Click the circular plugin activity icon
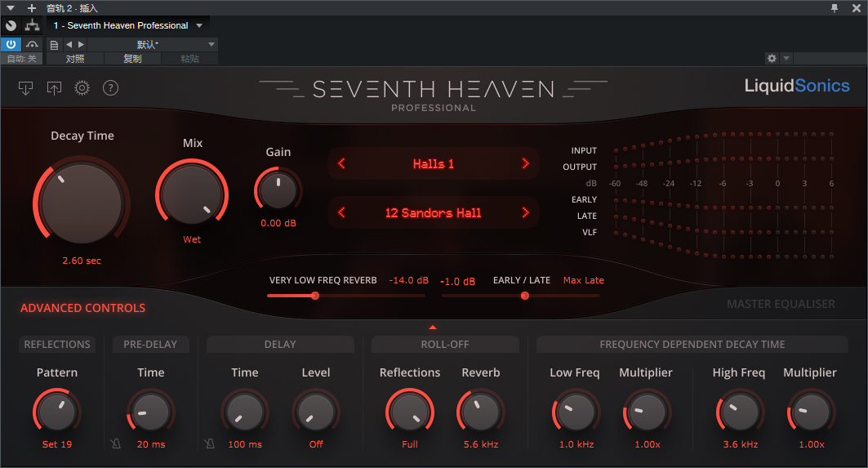This screenshot has height=468, width=868. point(11,25)
